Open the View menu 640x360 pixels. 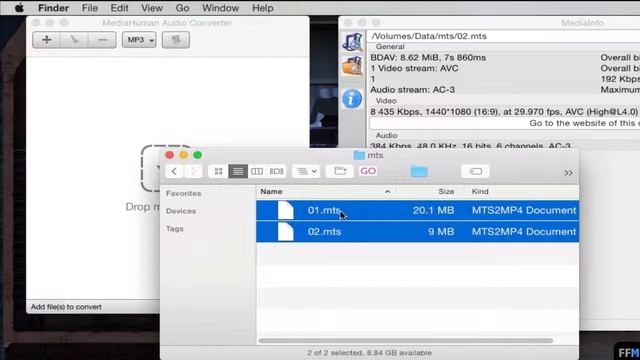(152, 8)
